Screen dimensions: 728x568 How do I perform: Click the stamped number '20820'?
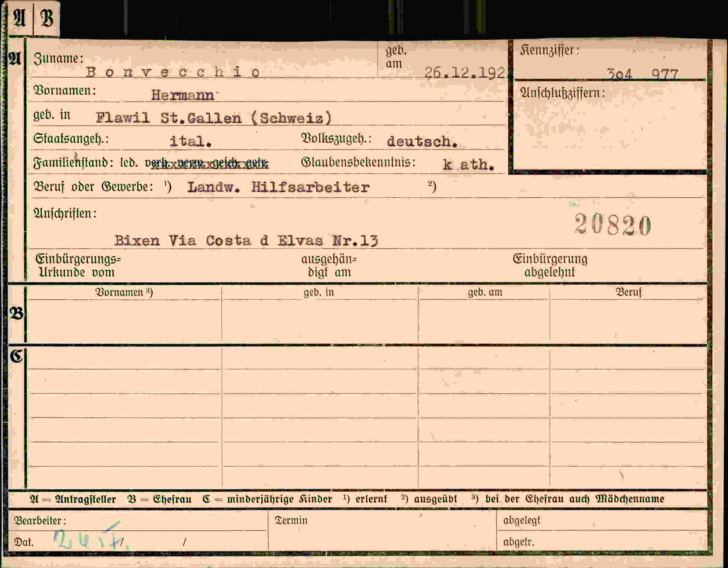pos(613,224)
